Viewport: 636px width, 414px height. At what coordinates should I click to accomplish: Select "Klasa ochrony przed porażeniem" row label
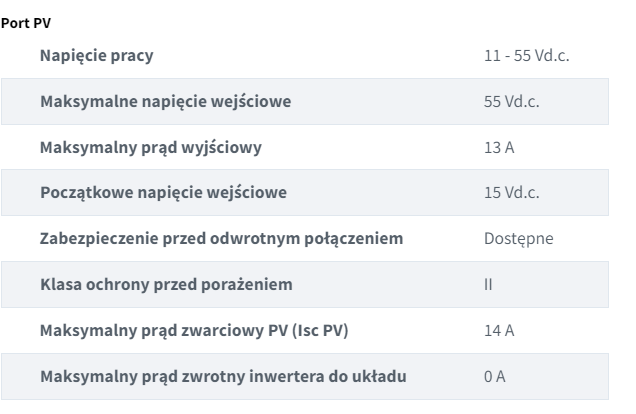(x=166, y=285)
